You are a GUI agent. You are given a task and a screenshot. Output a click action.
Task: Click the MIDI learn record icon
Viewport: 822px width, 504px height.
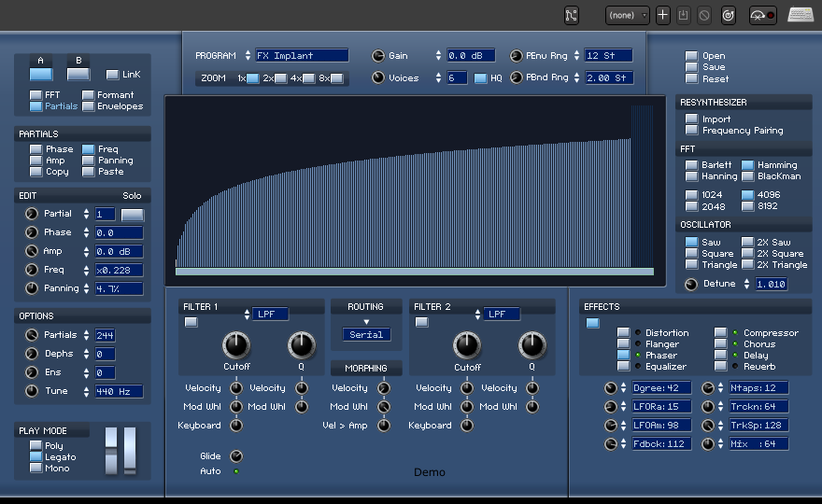(763, 15)
